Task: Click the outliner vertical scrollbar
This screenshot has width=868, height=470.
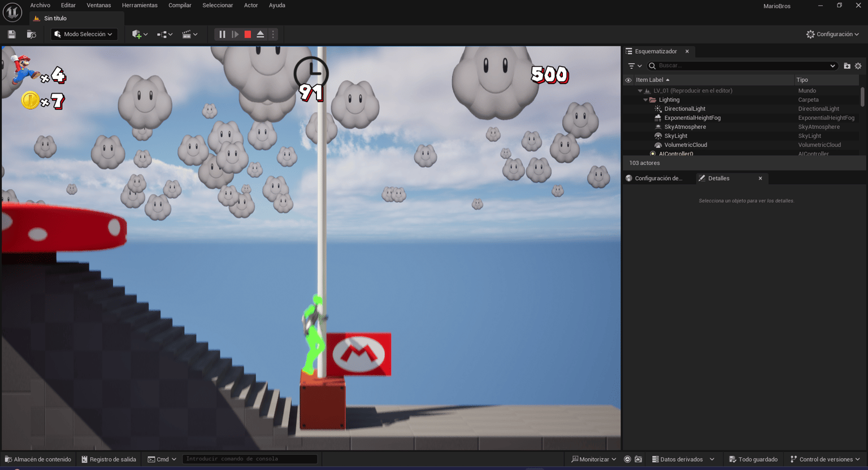Action: point(862,97)
